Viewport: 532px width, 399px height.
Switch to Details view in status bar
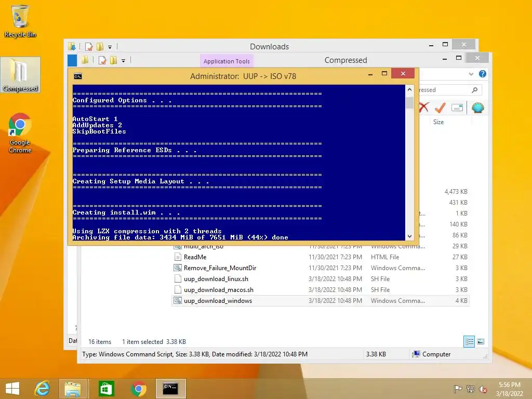pos(469,341)
